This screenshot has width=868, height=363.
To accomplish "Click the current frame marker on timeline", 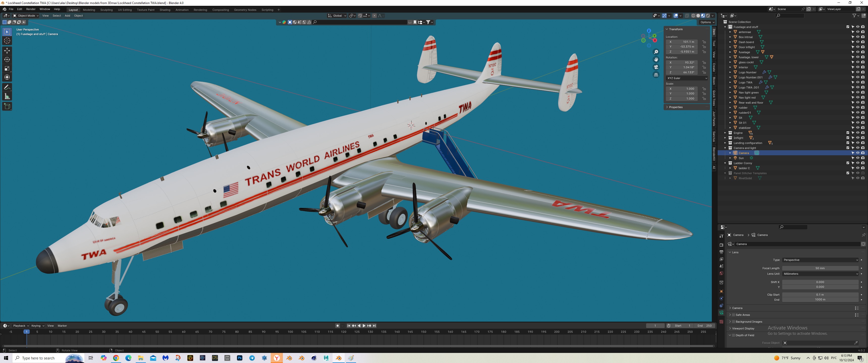I will [26, 332].
